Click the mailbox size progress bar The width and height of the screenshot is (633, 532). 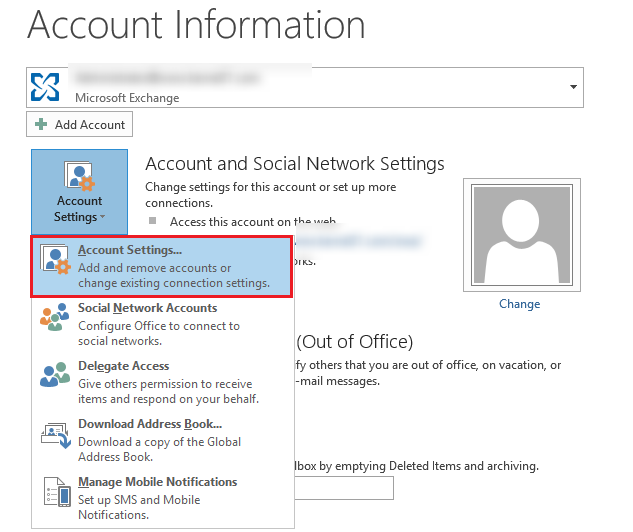(344, 488)
